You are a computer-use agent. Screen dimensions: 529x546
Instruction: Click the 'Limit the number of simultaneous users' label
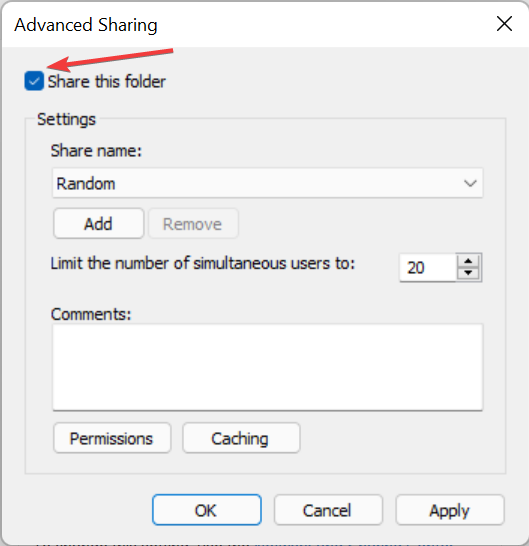click(203, 263)
